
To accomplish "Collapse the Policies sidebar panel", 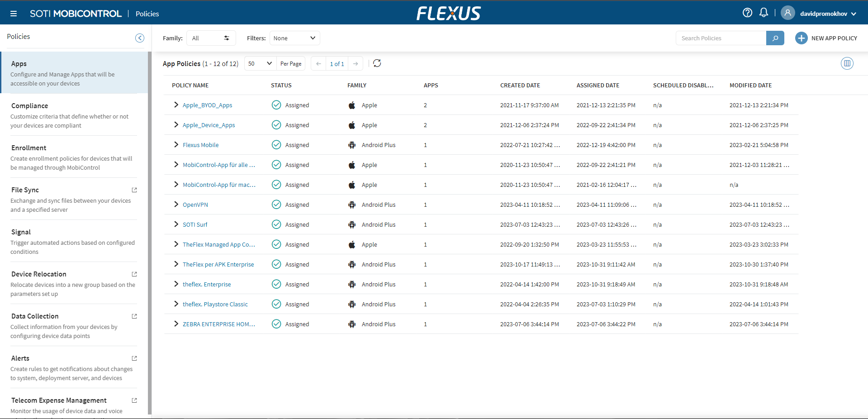I will pos(140,38).
